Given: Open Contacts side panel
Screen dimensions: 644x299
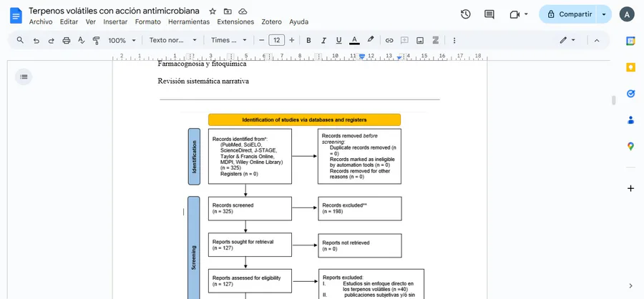Looking at the screenshot, I should [x=630, y=120].
